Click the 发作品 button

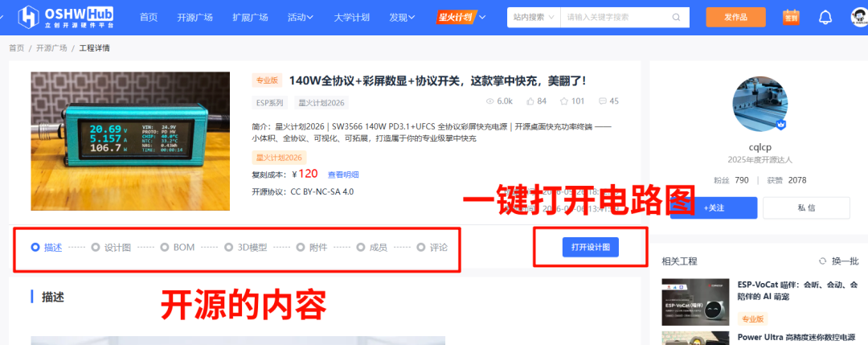[x=735, y=17]
